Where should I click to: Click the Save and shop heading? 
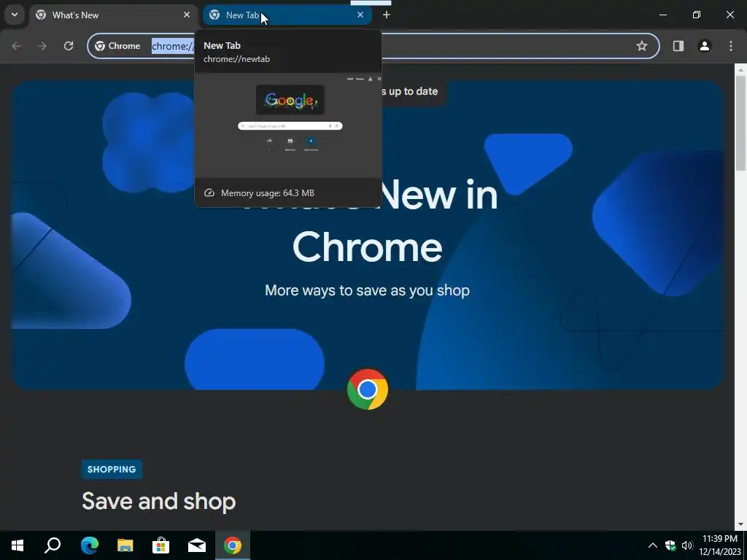pos(158,501)
